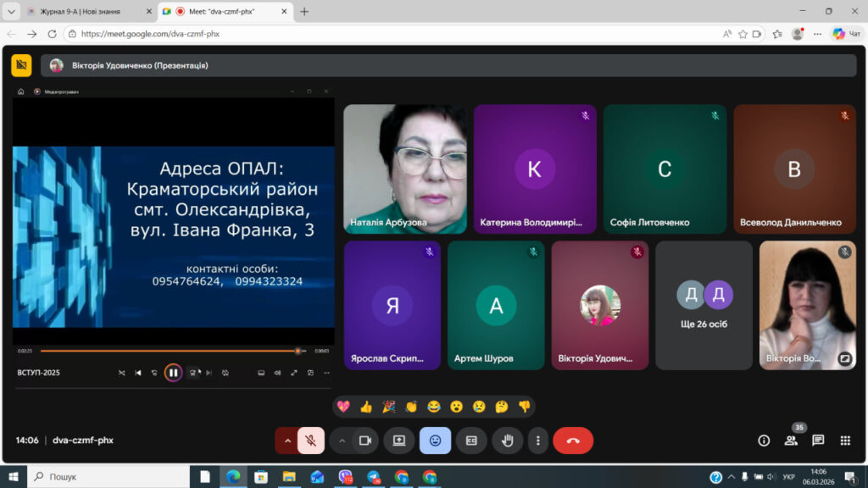Raise your hand in the meeting
Viewport: 868px width, 488px height.
coord(508,441)
